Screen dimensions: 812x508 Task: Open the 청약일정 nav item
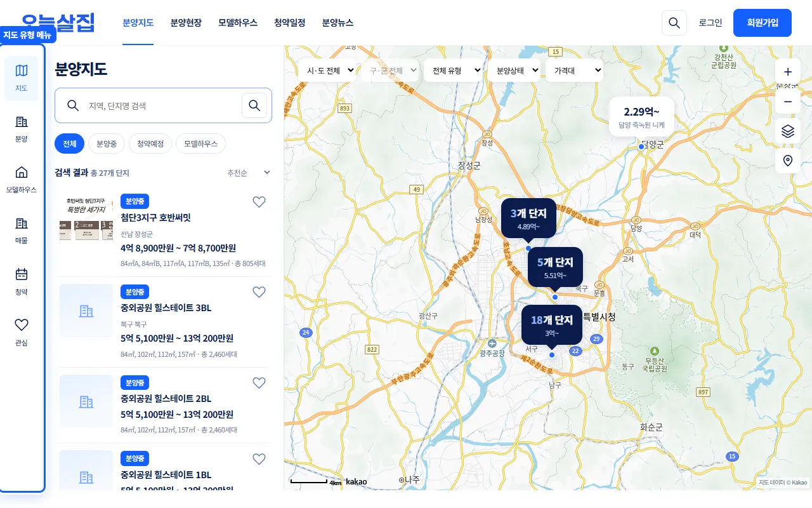pos(290,23)
